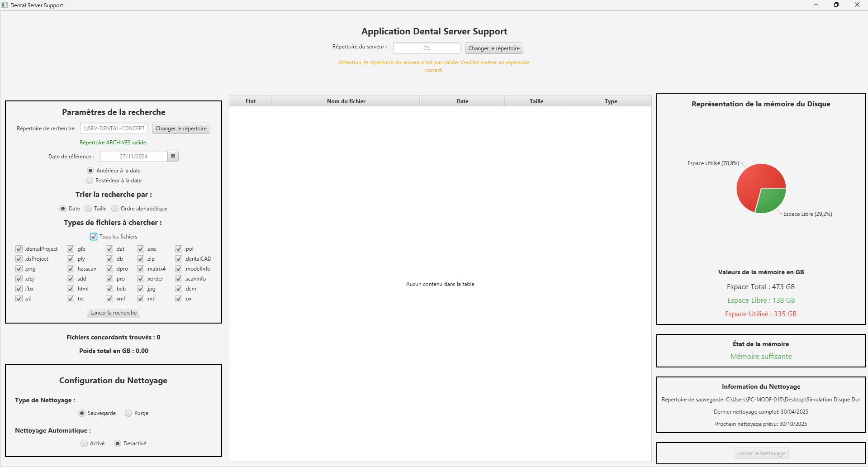
Task: Toggle the .dentalCAD file type checkbox
Action: pyautogui.click(x=179, y=258)
